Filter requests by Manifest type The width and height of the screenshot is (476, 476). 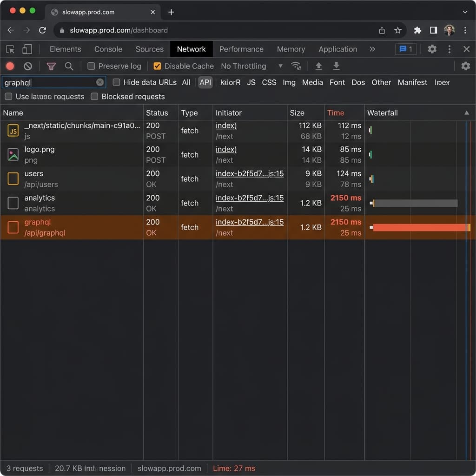click(x=412, y=82)
